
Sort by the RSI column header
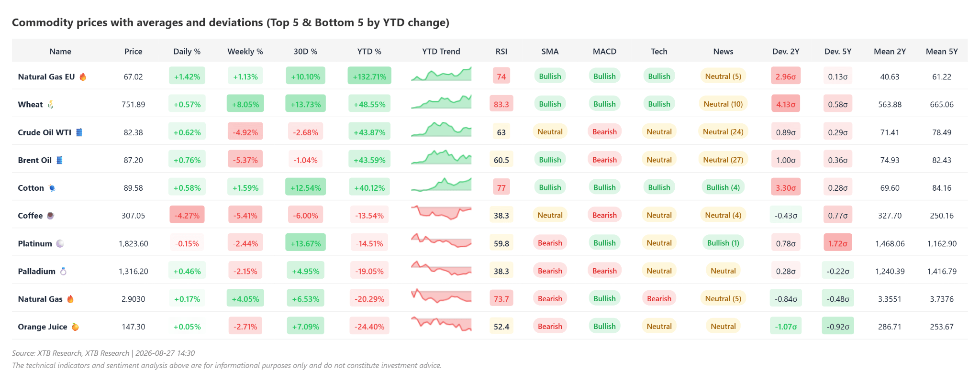(x=501, y=51)
